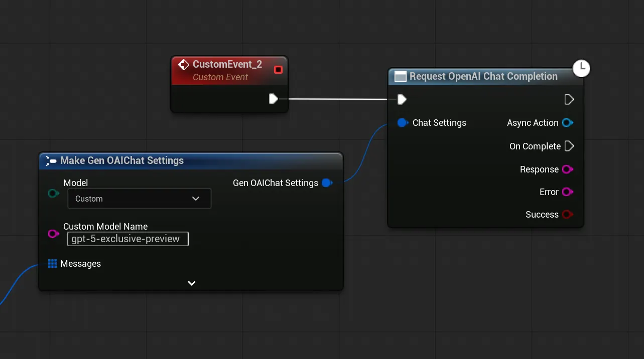
Task: Click the Request OpenAI Chat Completion exec input pin
Action: pos(402,99)
